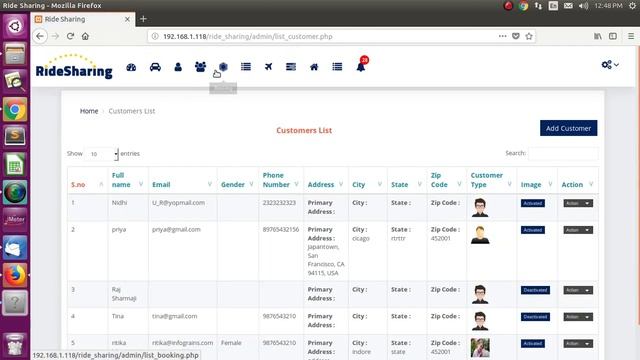Screen dimensions: 640x360
Task: Open Action dropdown for ritika row
Action: pyautogui.click(x=578, y=344)
